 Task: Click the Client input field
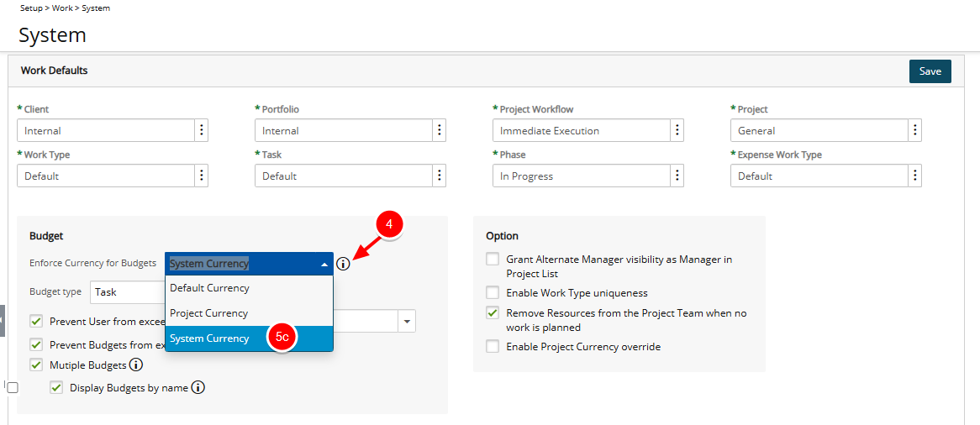pyautogui.click(x=106, y=131)
